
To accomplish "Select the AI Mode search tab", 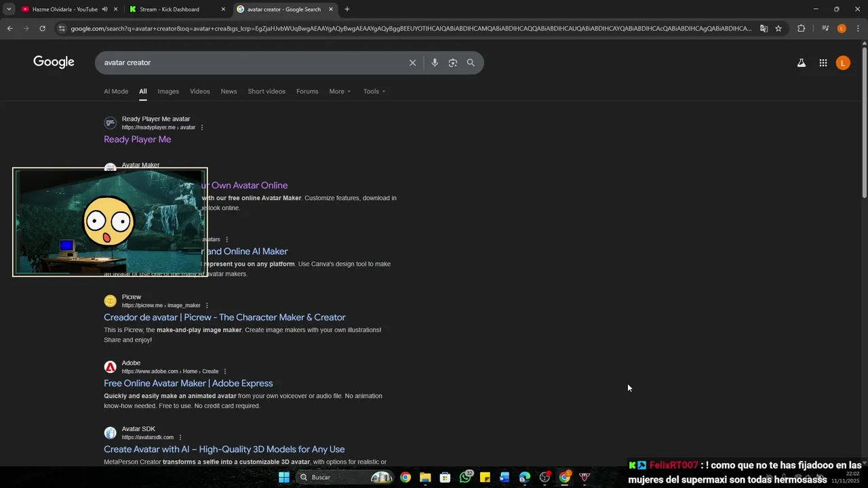I will (116, 91).
